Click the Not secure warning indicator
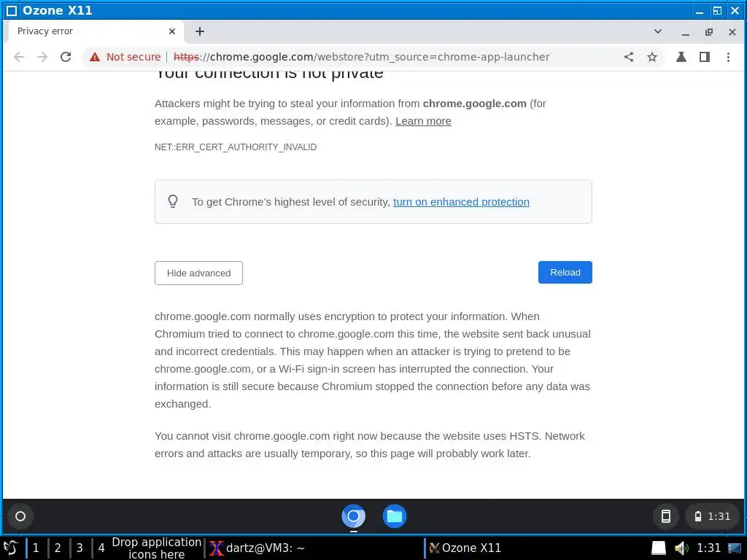747x560 pixels. tap(125, 57)
